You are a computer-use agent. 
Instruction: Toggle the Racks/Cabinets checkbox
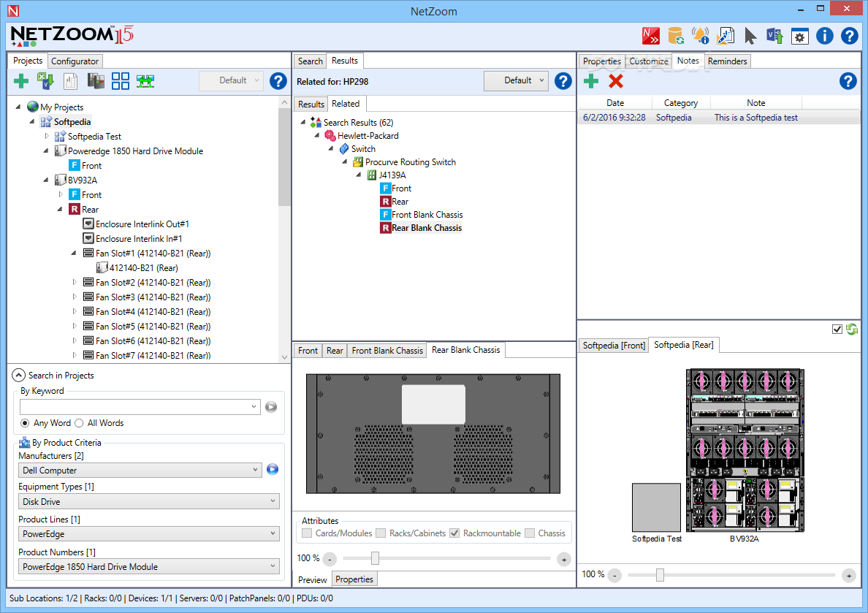pyautogui.click(x=381, y=533)
